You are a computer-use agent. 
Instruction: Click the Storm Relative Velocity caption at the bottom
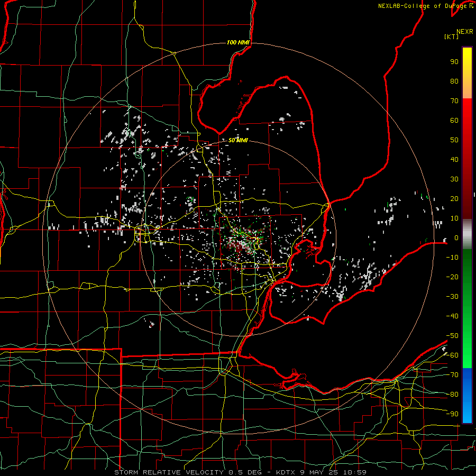[241, 472]
